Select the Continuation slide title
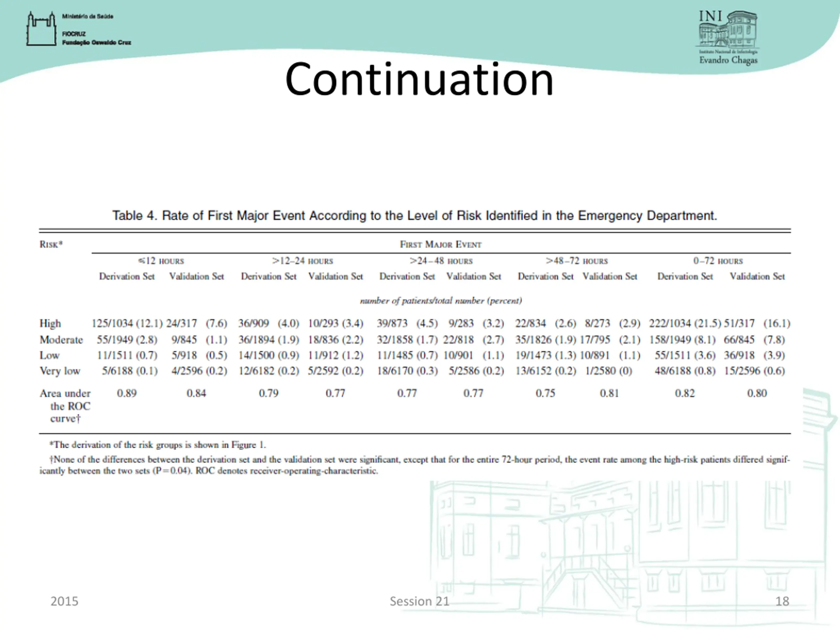The height and width of the screenshot is (630, 840). click(419, 80)
